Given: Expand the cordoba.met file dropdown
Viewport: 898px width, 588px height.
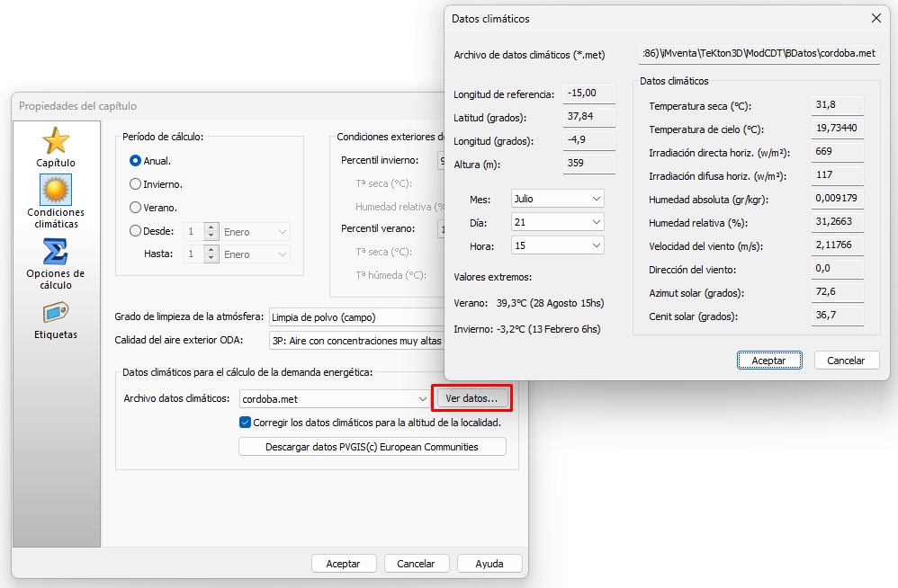Looking at the screenshot, I should [422, 398].
